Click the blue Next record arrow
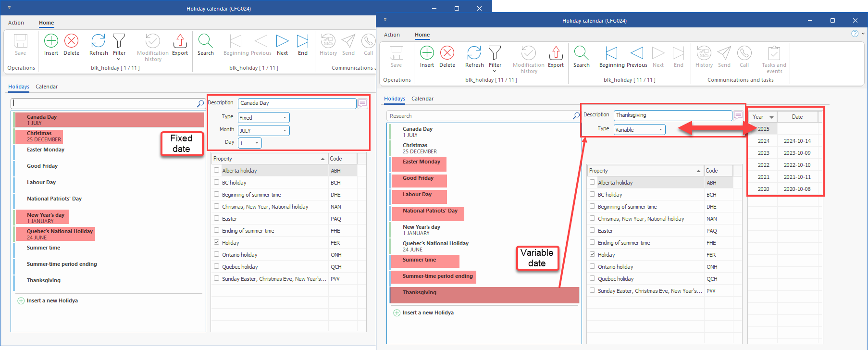This screenshot has width=868, height=350. (282, 41)
